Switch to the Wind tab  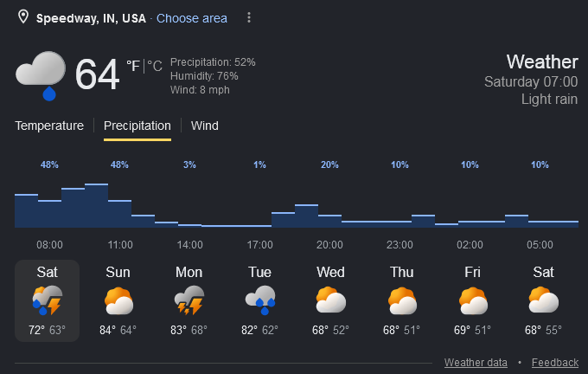(x=204, y=126)
